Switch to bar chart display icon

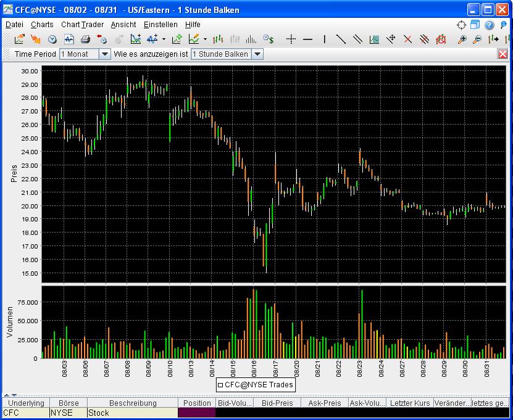218,39
